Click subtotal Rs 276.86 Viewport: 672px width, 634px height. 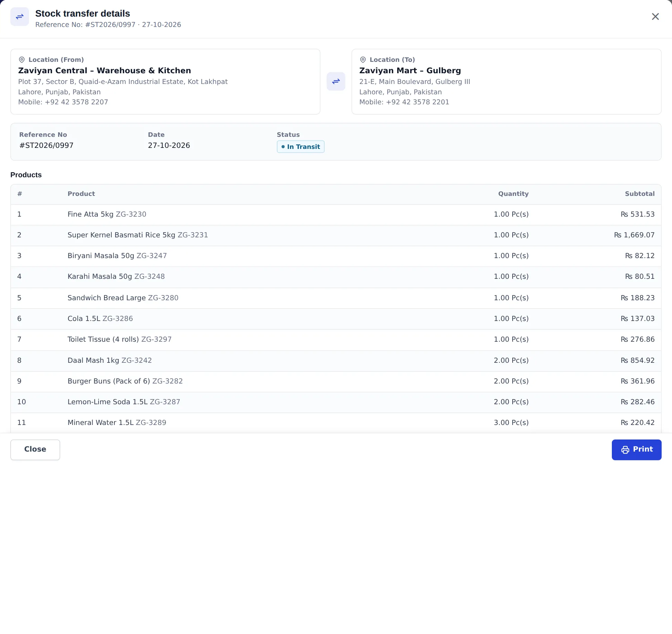[637, 339]
